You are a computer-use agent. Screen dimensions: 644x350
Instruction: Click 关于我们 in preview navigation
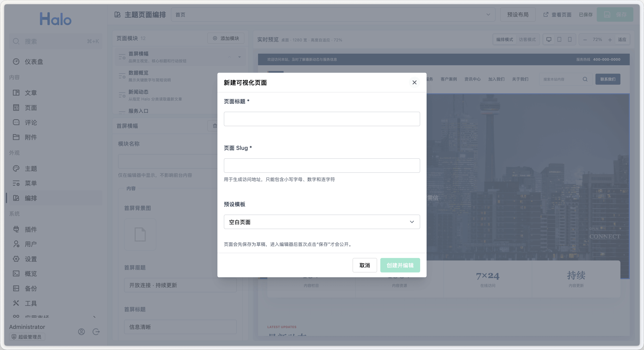(520, 79)
